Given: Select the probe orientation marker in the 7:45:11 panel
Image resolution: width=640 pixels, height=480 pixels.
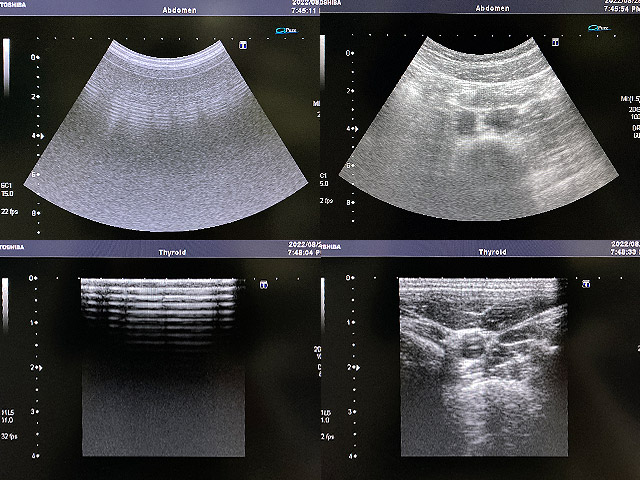Looking at the screenshot, I should click(243, 45).
